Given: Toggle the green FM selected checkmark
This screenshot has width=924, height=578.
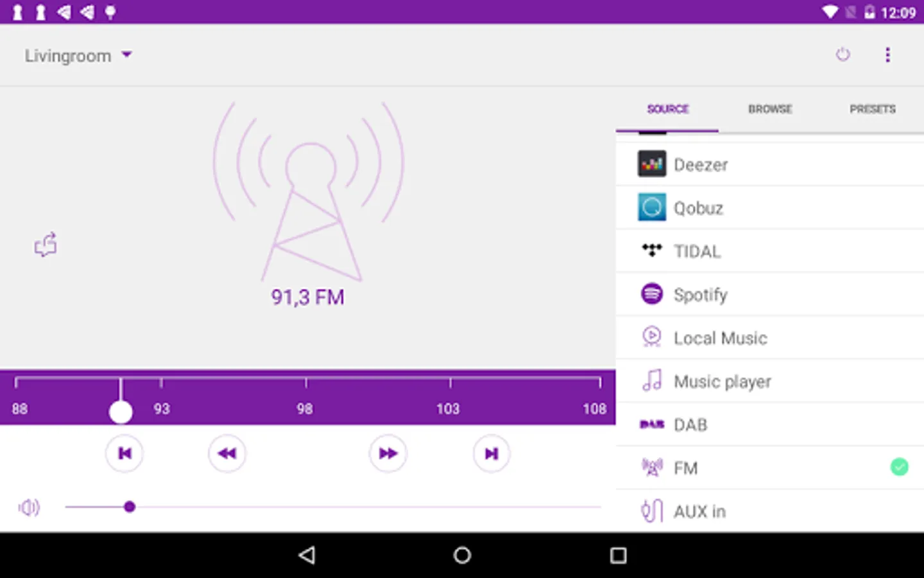Looking at the screenshot, I should point(900,468).
